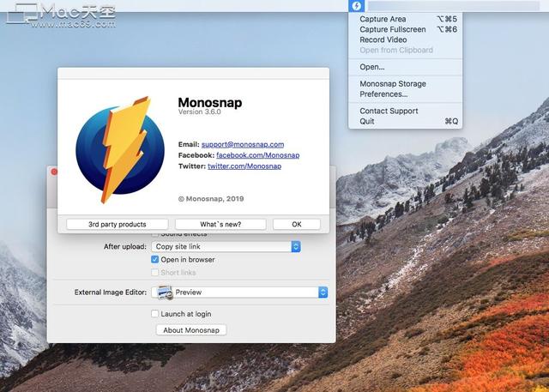Screen dimensions: 549x392
Task: Click the After upload label
Action: pyautogui.click(x=125, y=246)
